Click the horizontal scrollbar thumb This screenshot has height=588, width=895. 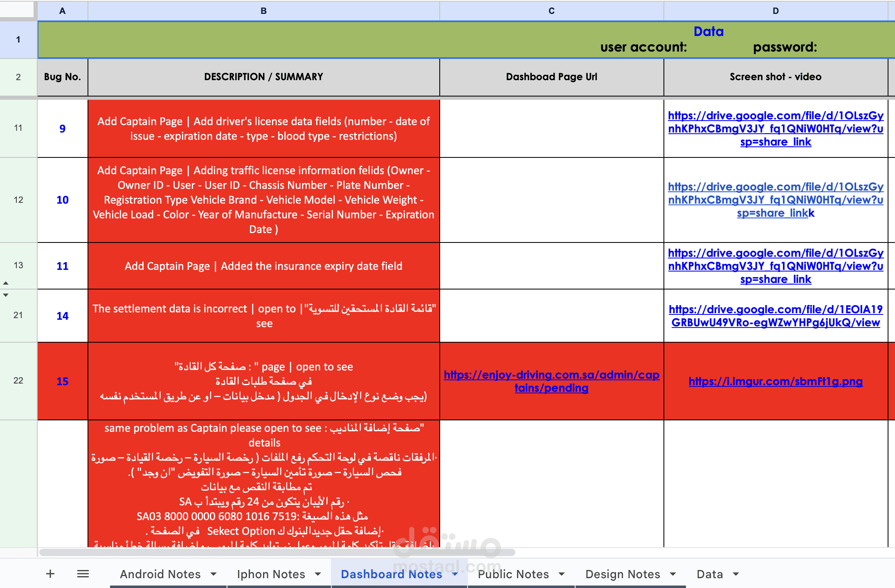tap(277, 552)
